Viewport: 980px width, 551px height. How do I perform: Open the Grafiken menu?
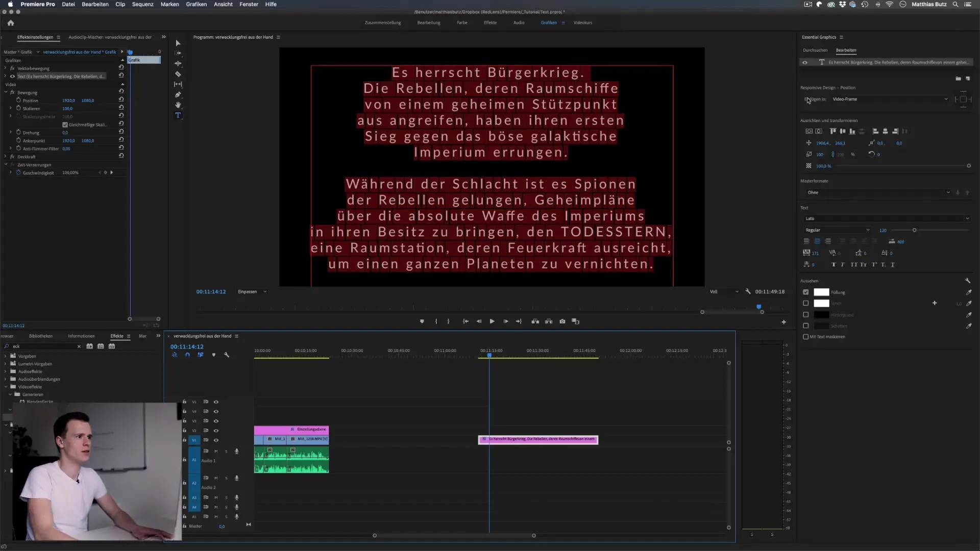(x=196, y=4)
